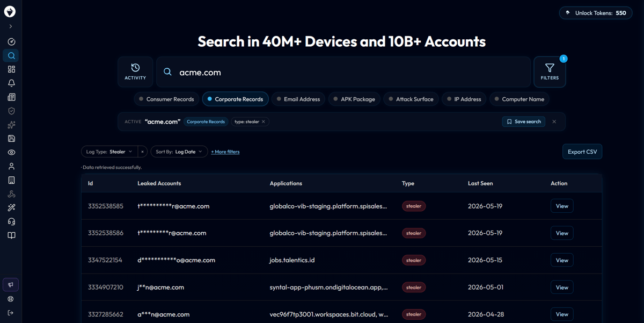The height and width of the screenshot is (323, 644).
Task: Expand the sidebar with the chevron arrow
Action: click(x=11, y=26)
